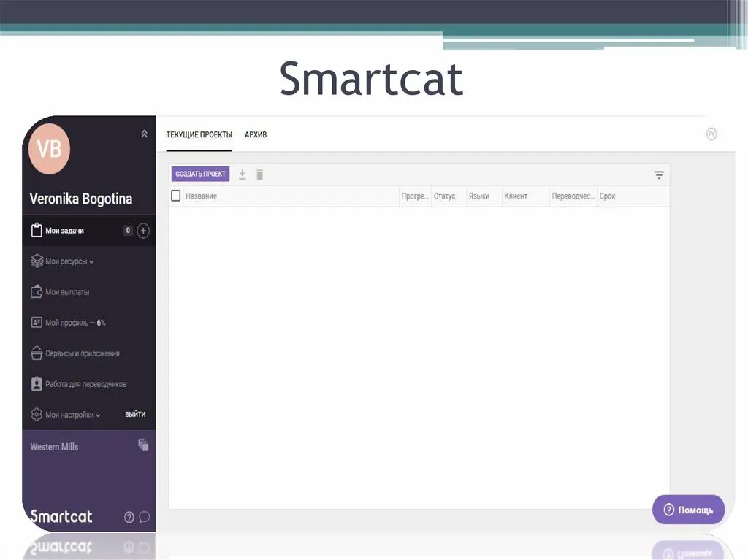Click the task counter badge showing 0
Viewport: 748px width, 560px height.
(x=128, y=231)
